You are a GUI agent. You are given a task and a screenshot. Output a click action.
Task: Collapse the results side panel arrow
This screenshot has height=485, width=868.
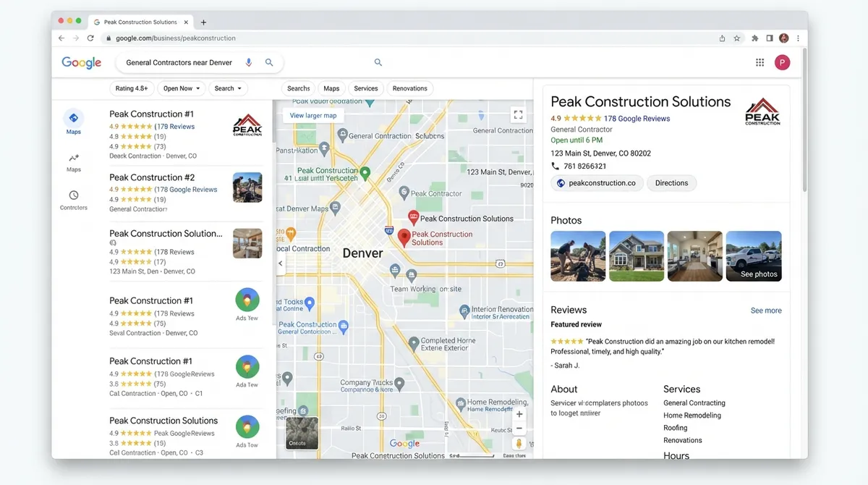281,263
